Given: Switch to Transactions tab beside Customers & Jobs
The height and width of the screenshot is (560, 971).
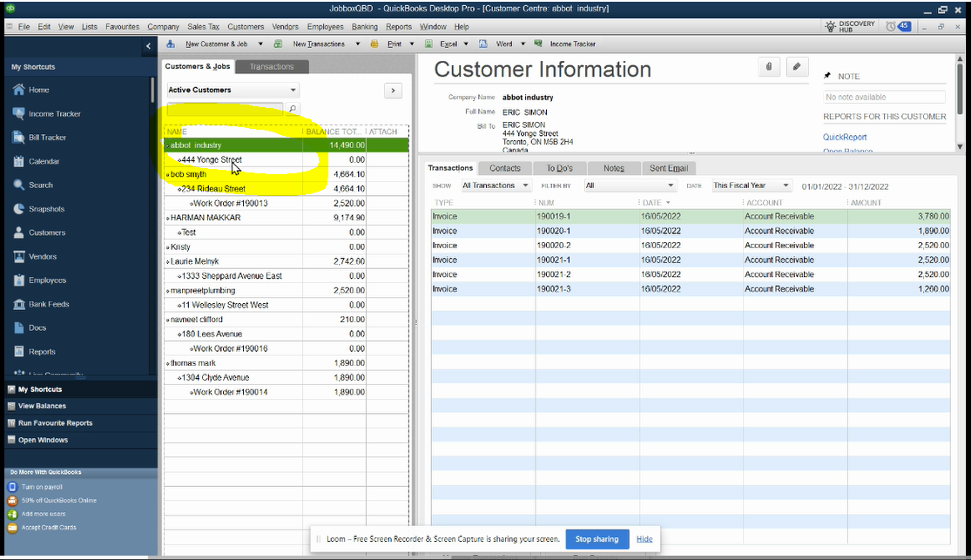Looking at the screenshot, I should tap(271, 67).
